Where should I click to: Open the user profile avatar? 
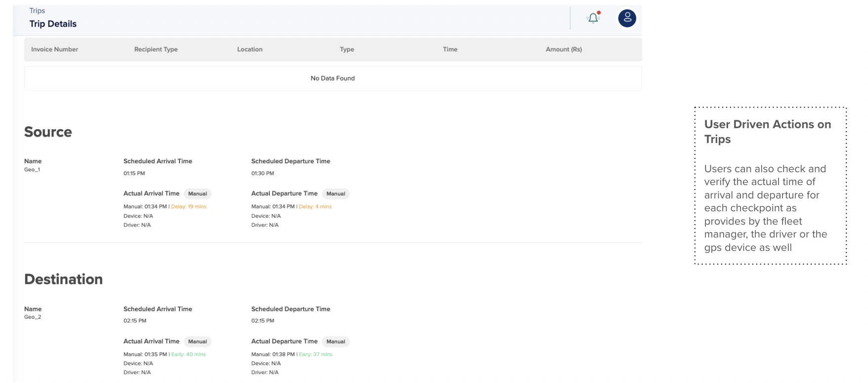(627, 18)
